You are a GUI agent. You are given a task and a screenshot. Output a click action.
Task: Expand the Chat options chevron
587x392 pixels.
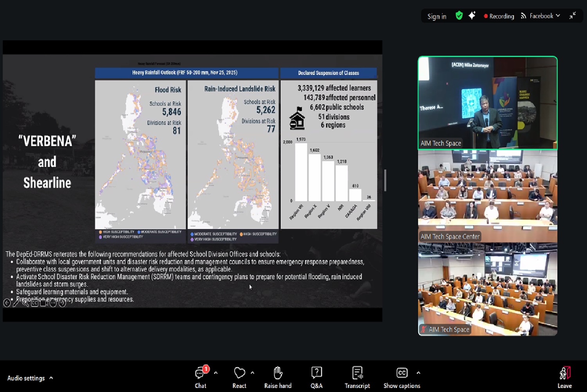[216, 373]
